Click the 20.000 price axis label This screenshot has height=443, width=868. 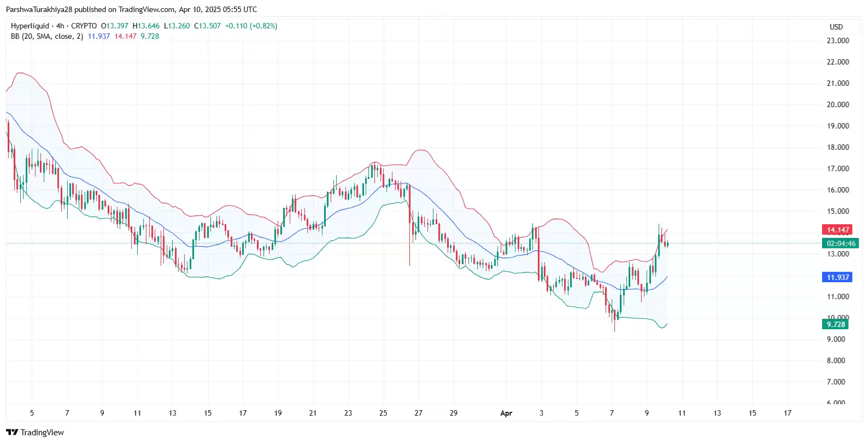[x=837, y=104]
